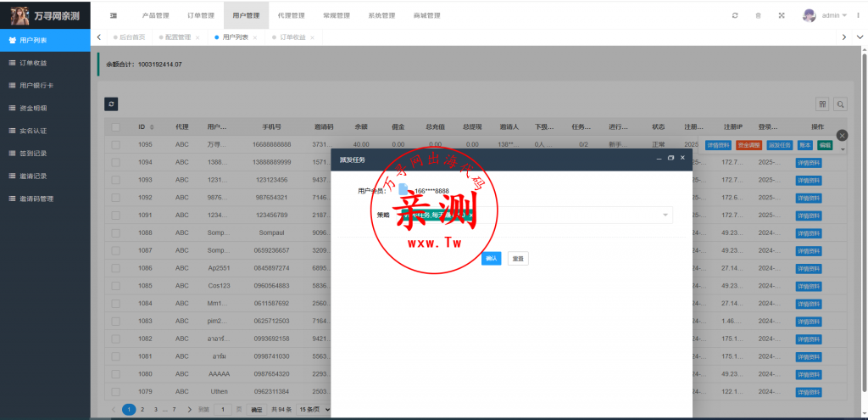Expand the small arrow under the action buttons popover

click(x=843, y=149)
